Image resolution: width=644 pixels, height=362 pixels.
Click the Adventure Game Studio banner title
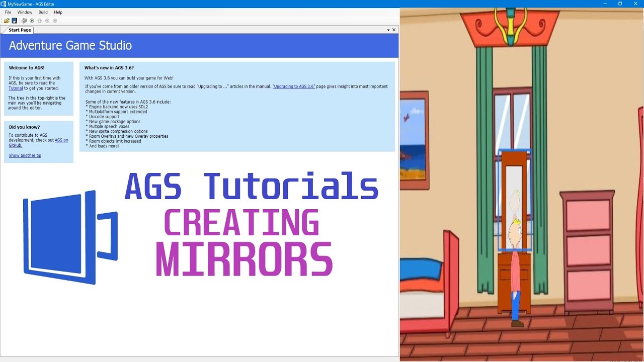point(70,46)
